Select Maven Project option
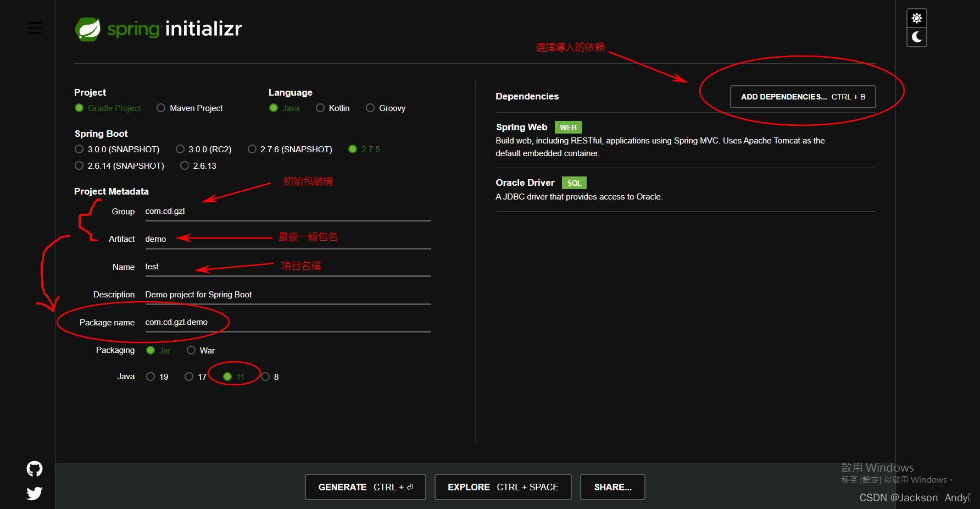This screenshot has width=980, height=509. tap(190, 108)
